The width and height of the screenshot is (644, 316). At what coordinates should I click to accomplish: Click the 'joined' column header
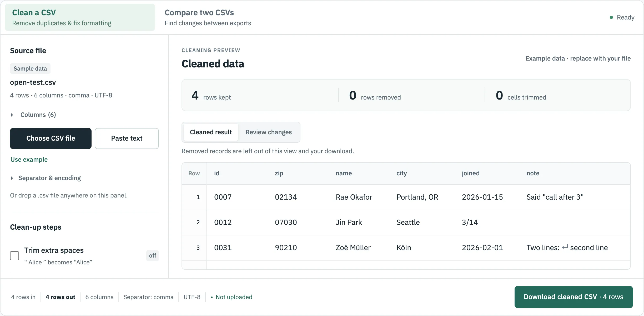(x=471, y=173)
